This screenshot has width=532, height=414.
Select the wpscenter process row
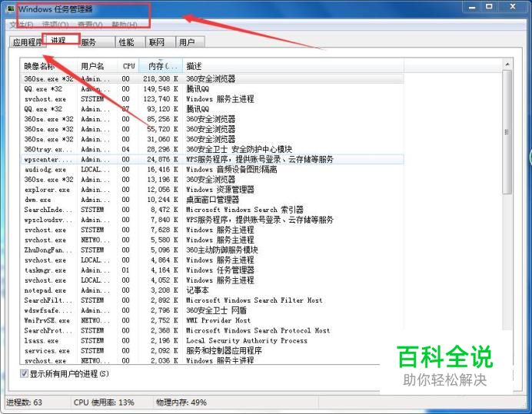(212, 159)
